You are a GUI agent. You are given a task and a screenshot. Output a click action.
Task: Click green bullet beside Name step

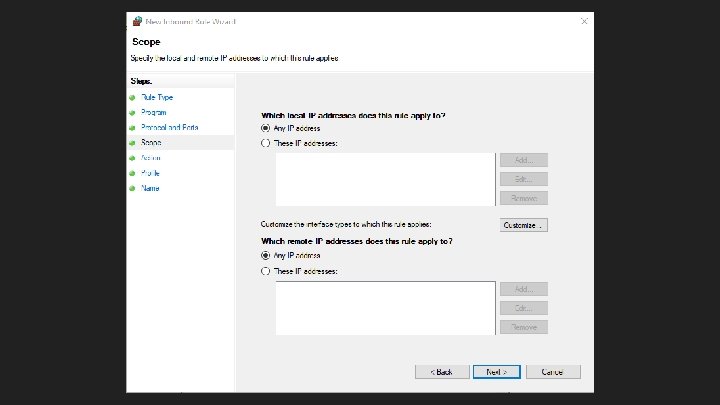click(131, 188)
